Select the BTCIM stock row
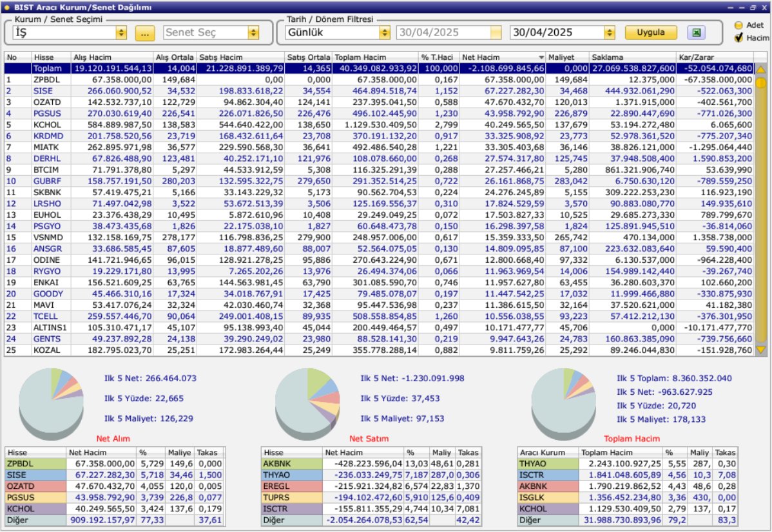Image resolution: width=772 pixels, height=532 pixels. coord(379,170)
